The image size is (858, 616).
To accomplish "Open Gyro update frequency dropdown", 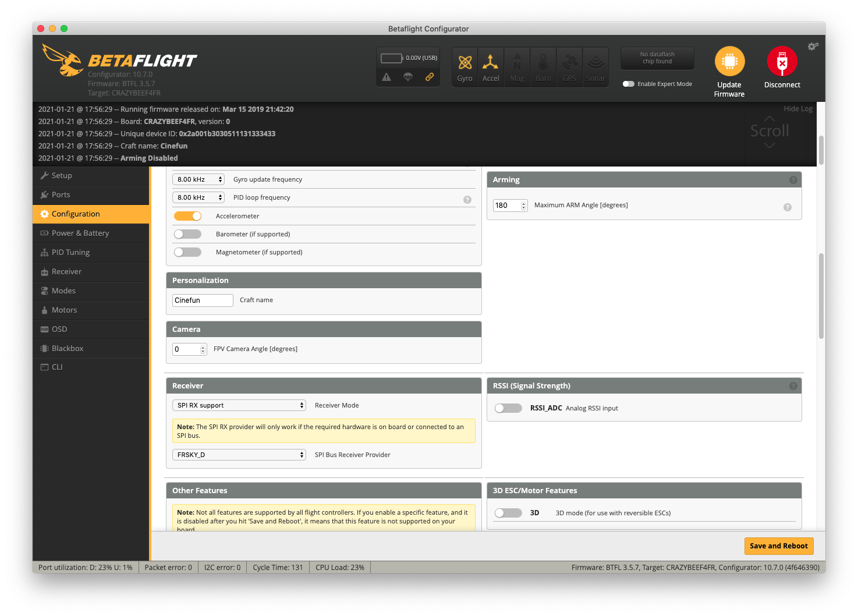I will (x=198, y=179).
